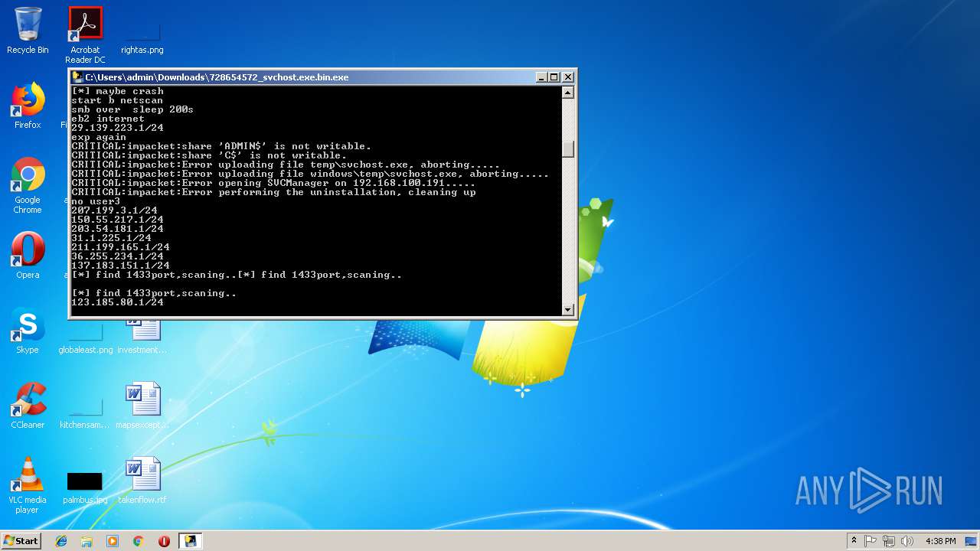Select the mapsexcept Word document
This screenshot has width=980, height=551.
click(142, 406)
